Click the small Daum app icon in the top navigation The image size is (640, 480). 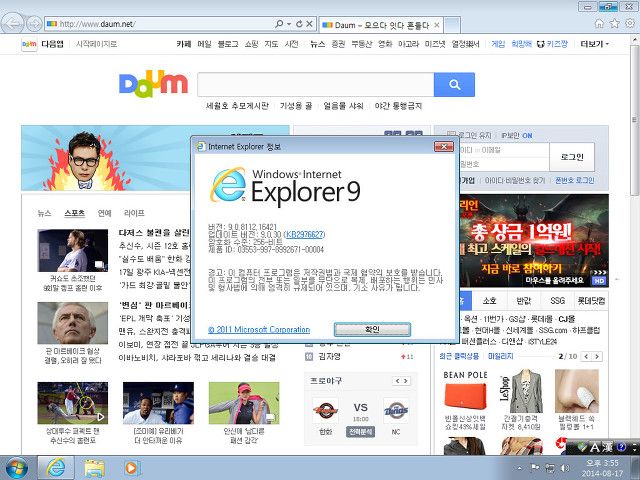tap(29, 44)
